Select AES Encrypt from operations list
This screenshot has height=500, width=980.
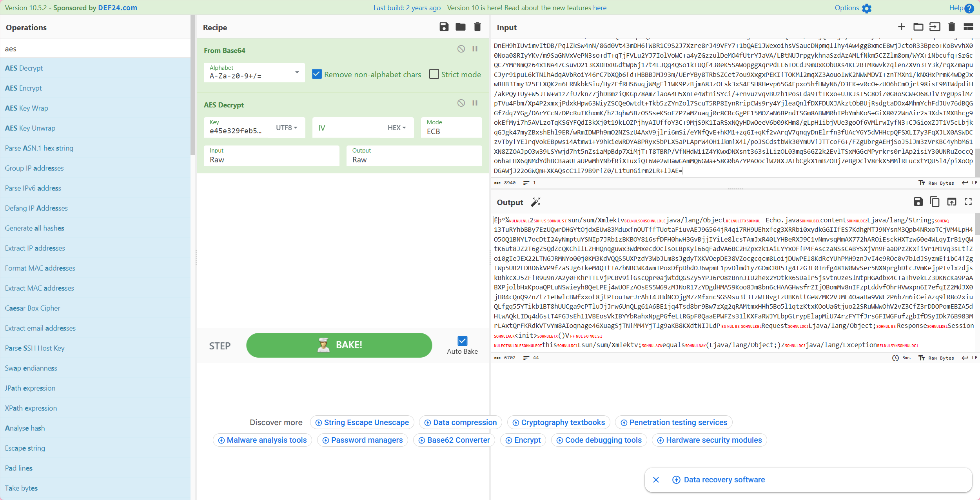(x=24, y=88)
